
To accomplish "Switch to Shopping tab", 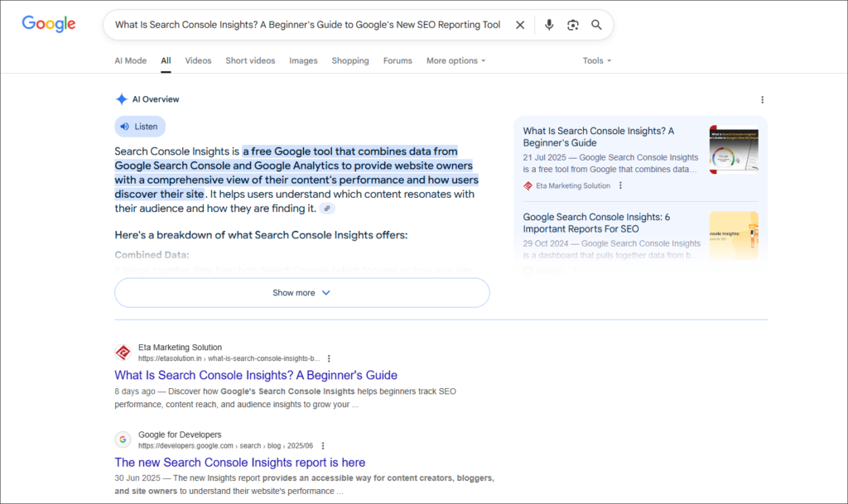I will [x=350, y=60].
